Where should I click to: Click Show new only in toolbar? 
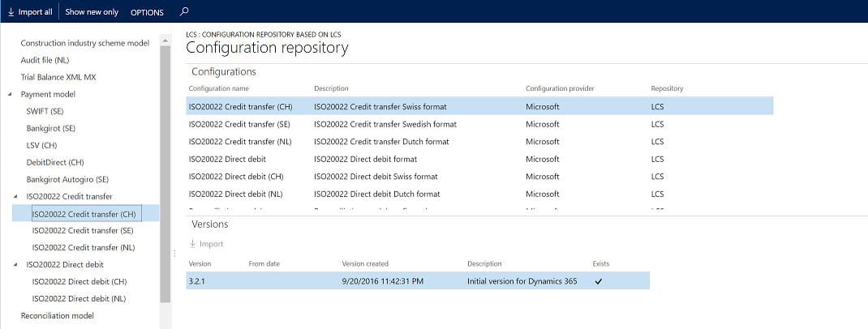coord(92,12)
